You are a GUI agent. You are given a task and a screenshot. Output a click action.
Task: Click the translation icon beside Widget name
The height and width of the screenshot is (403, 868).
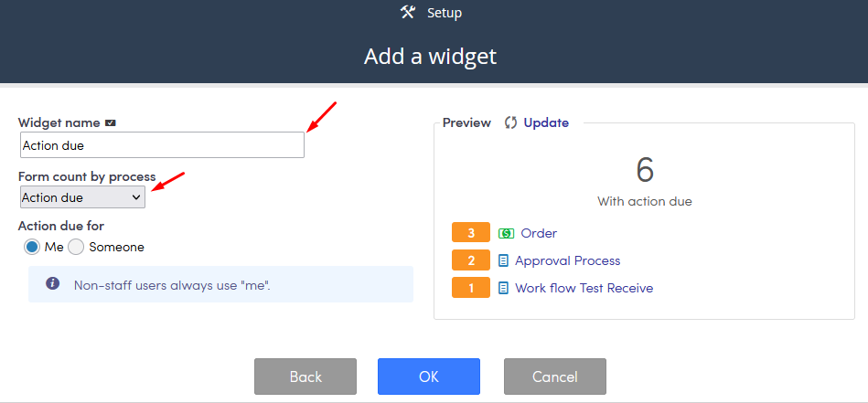[x=110, y=122]
